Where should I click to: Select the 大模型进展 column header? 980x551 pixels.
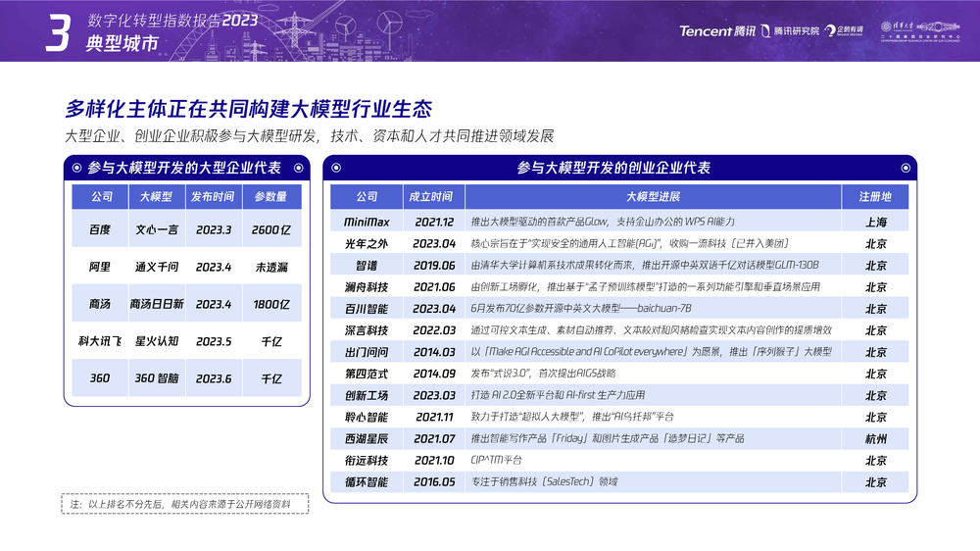point(653,196)
